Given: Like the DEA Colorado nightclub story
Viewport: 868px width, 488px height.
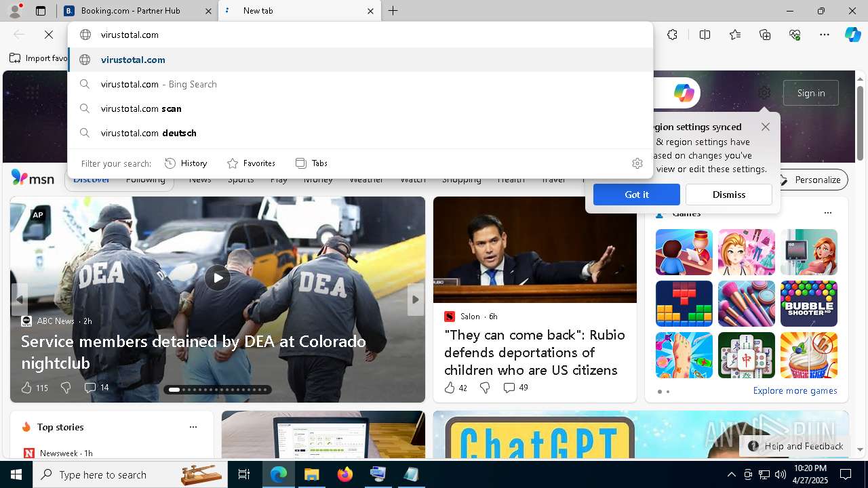Looking at the screenshot, I should pos(27,388).
